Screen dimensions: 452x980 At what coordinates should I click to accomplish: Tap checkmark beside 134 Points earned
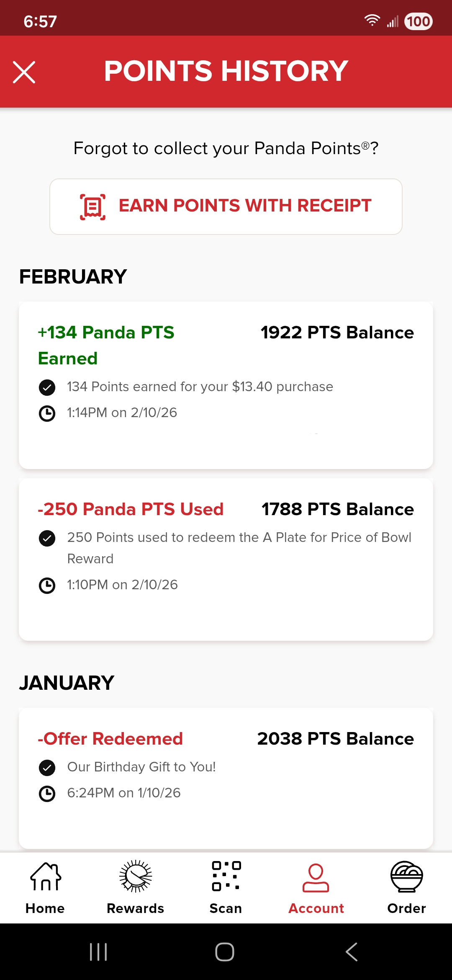point(47,387)
